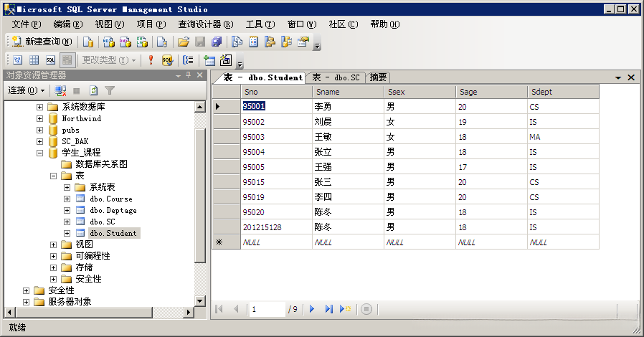Go to the last record
This screenshot has height=337, width=644.
pos(328,308)
